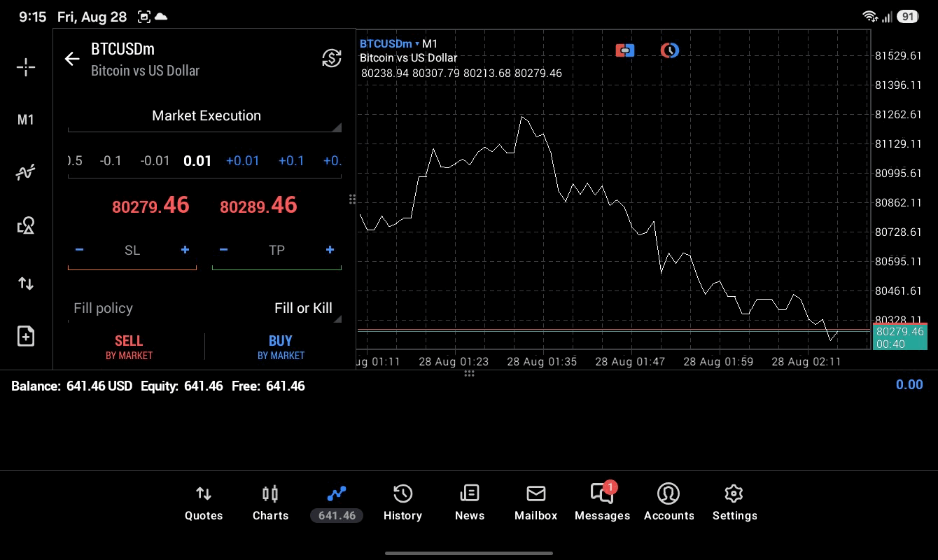The height and width of the screenshot is (560, 938).
Task: Expand the Market Execution order type dropdown
Action: 206,116
